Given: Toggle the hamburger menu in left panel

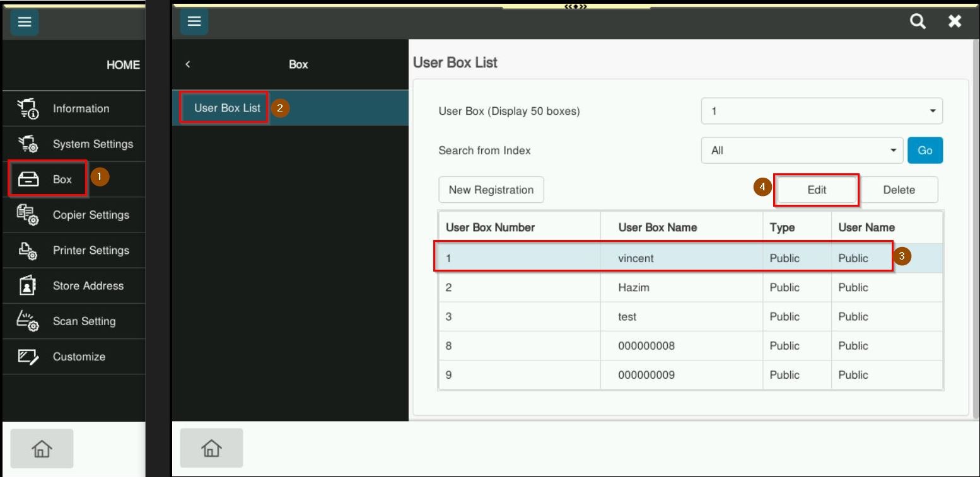Looking at the screenshot, I should point(25,22).
